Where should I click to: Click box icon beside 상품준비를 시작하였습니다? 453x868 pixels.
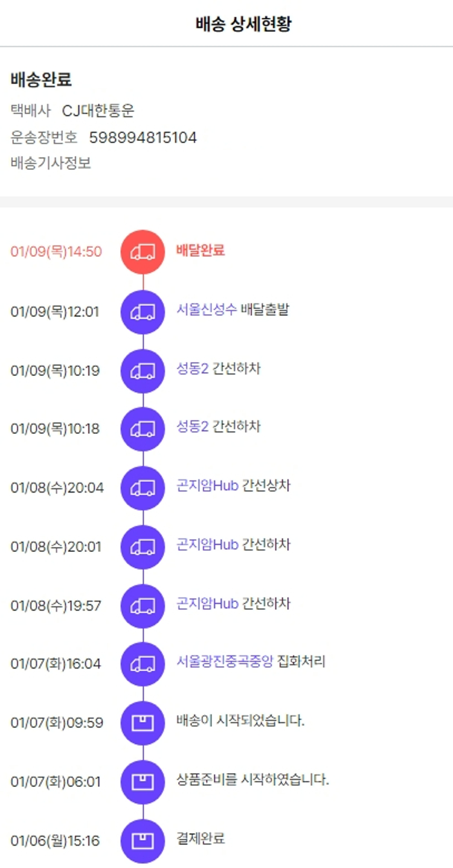point(143,782)
